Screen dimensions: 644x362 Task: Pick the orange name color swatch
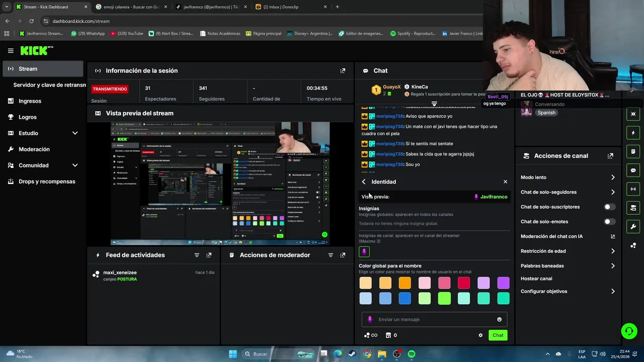coord(405,283)
